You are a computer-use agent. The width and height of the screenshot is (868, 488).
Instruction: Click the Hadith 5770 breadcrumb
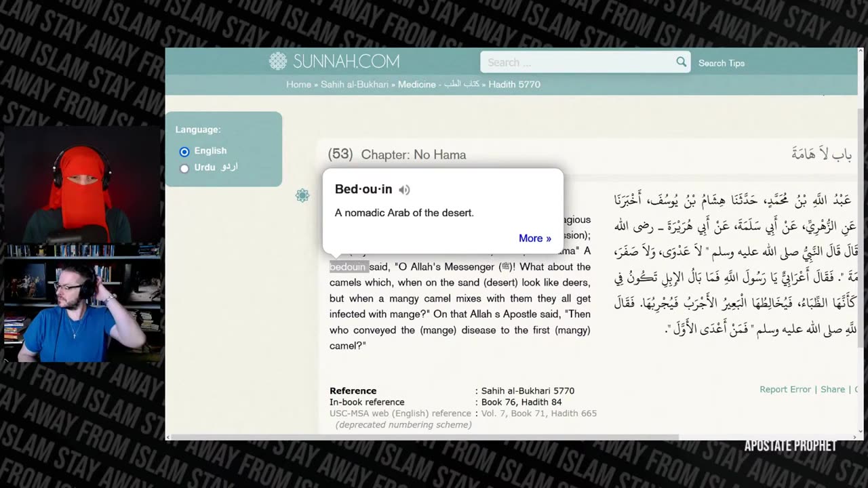click(515, 85)
